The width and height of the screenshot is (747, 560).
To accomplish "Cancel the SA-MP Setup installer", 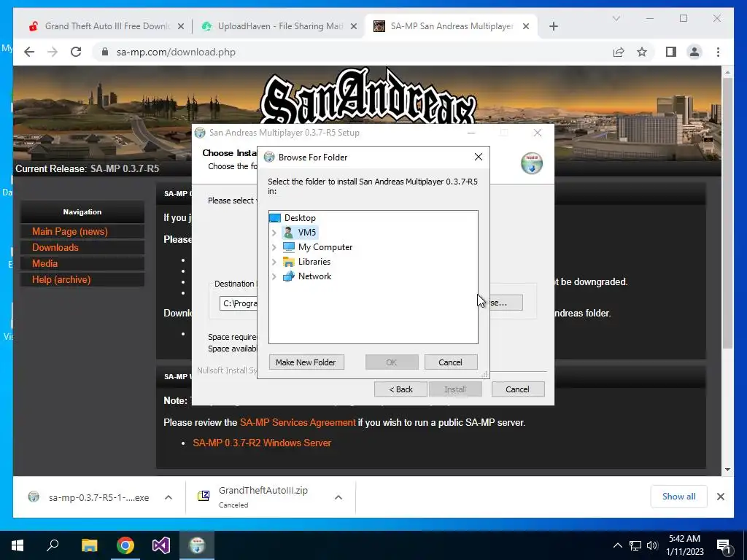I will (x=517, y=389).
